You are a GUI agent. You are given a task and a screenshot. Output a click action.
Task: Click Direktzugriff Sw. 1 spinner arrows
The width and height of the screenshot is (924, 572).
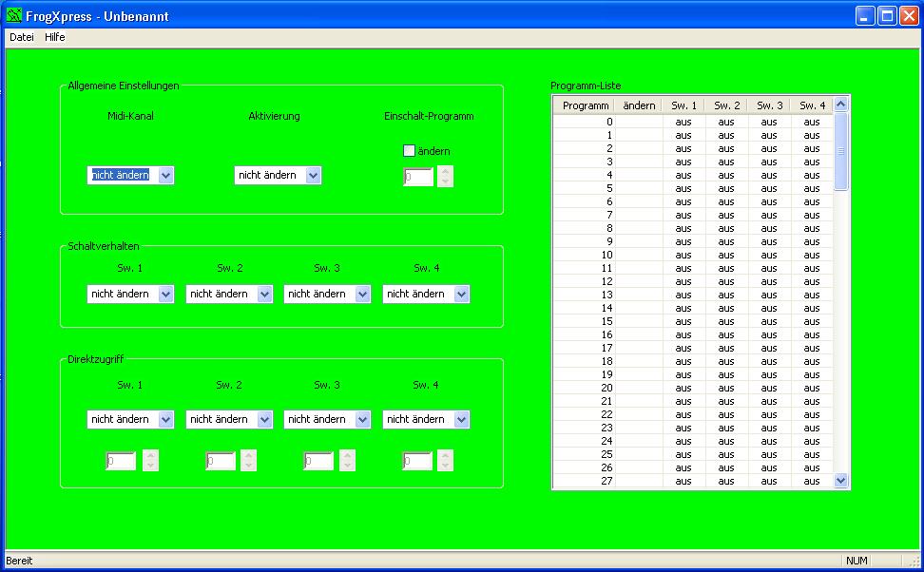pos(151,461)
